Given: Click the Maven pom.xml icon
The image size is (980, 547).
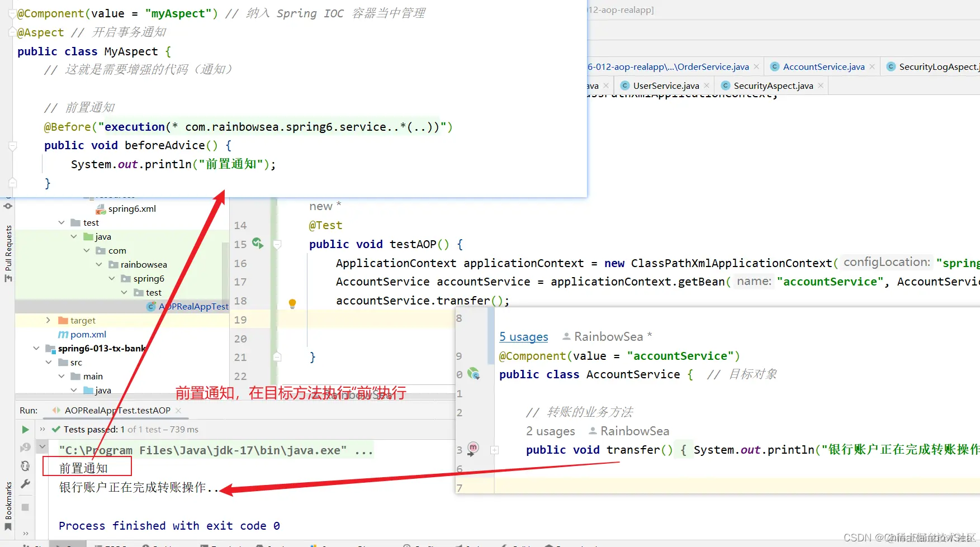Looking at the screenshot, I should click(x=63, y=335).
